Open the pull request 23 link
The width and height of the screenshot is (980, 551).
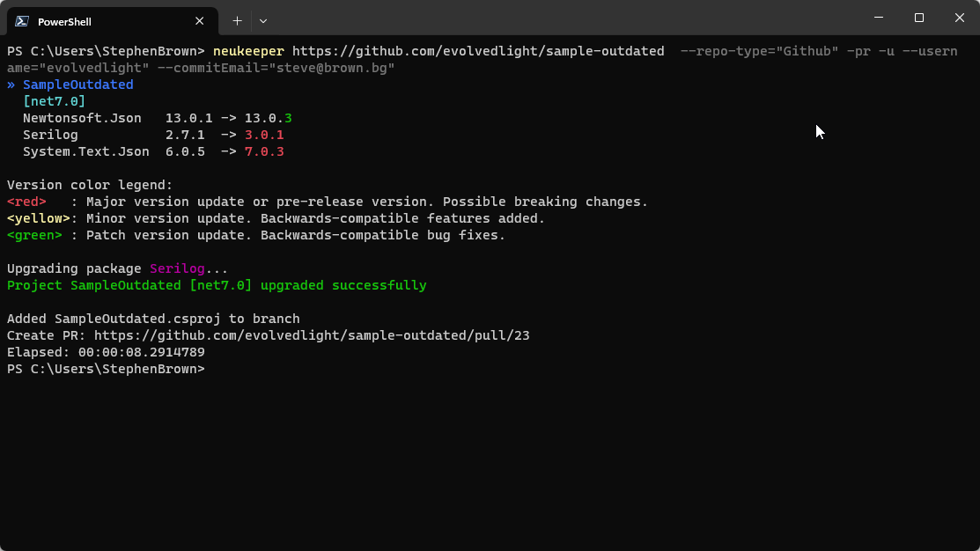pyautogui.click(x=312, y=335)
